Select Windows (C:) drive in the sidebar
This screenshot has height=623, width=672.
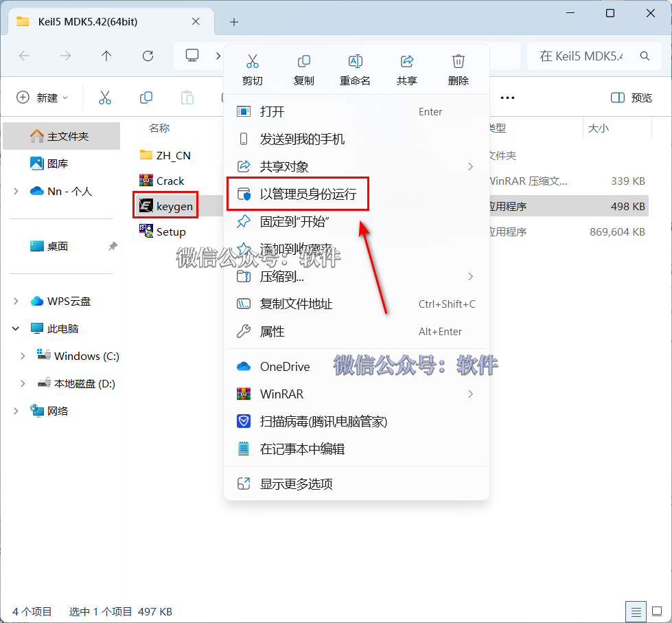click(78, 356)
